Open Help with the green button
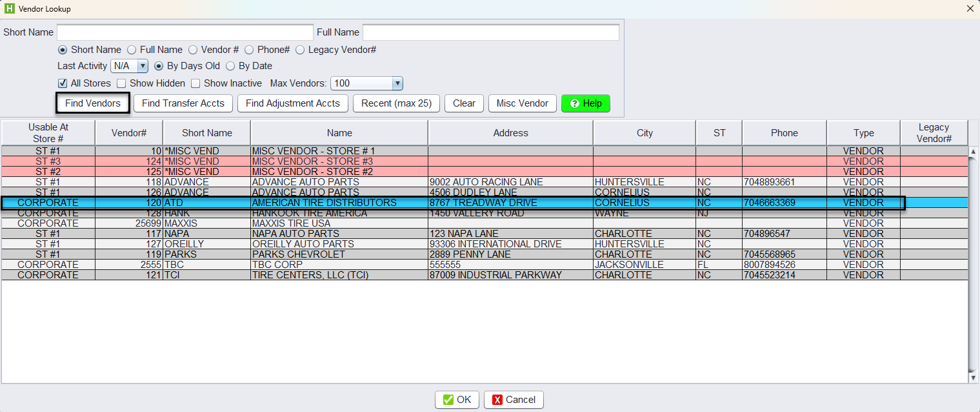 point(586,103)
